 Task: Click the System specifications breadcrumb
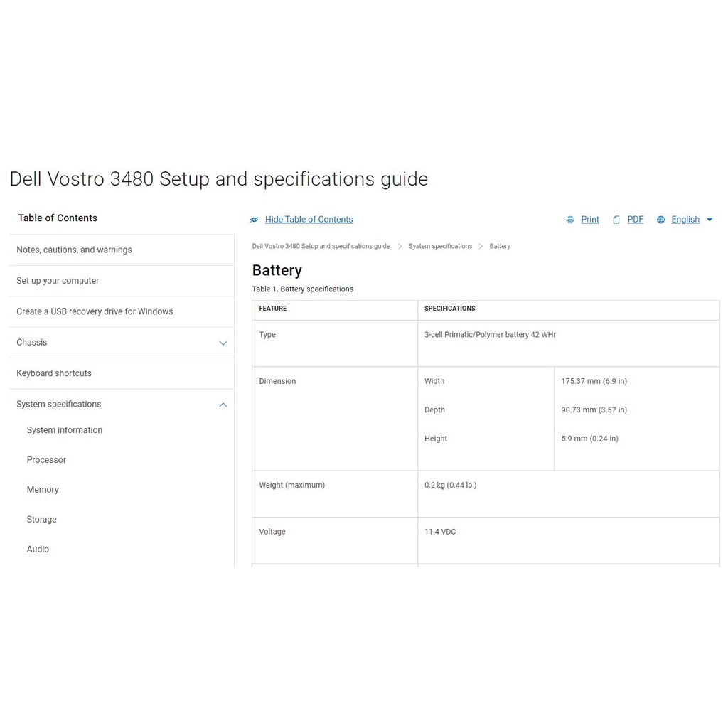(x=440, y=246)
